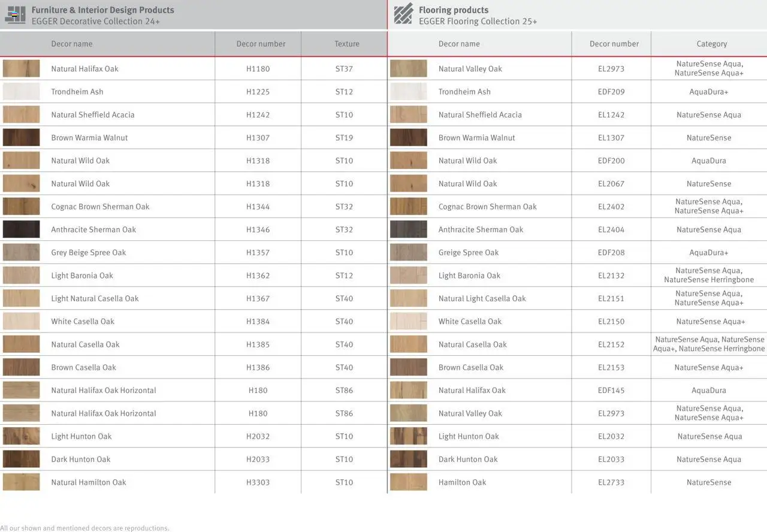
Task: Click decor number EL2152
Action: tap(611, 344)
